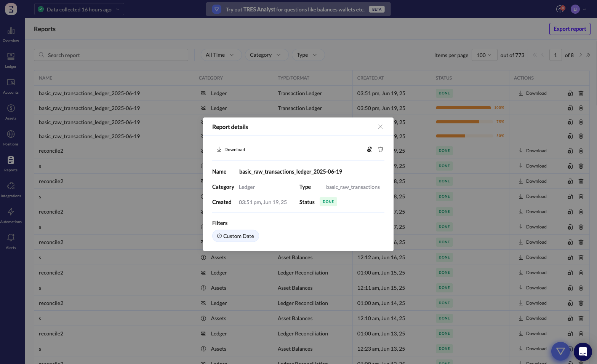The height and width of the screenshot is (364, 597).
Task: Click the Export report button
Action: (x=570, y=29)
